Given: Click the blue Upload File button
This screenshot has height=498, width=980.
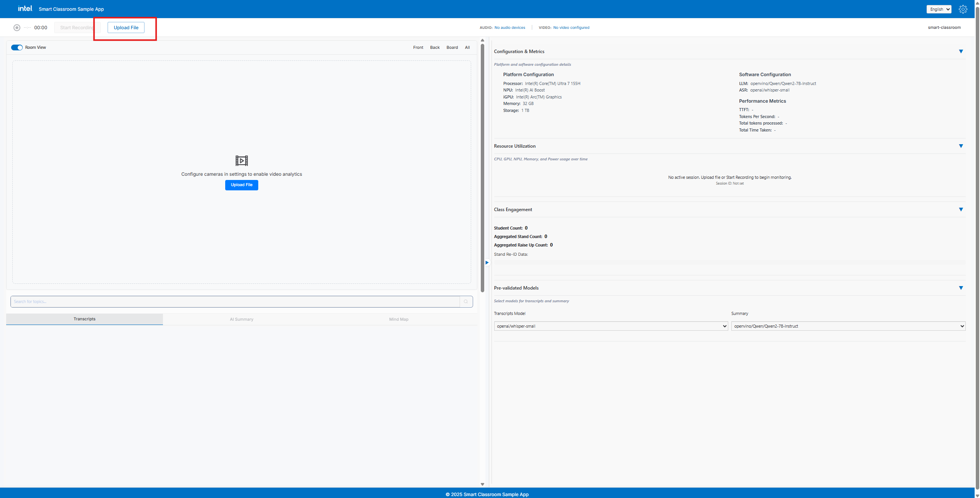Looking at the screenshot, I should click(x=241, y=185).
